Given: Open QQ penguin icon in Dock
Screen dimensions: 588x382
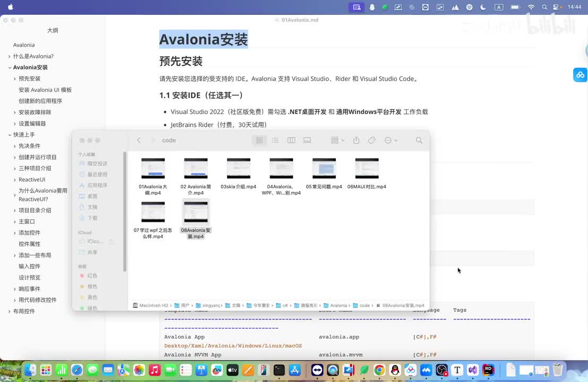Looking at the screenshot, I should point(395,370).
